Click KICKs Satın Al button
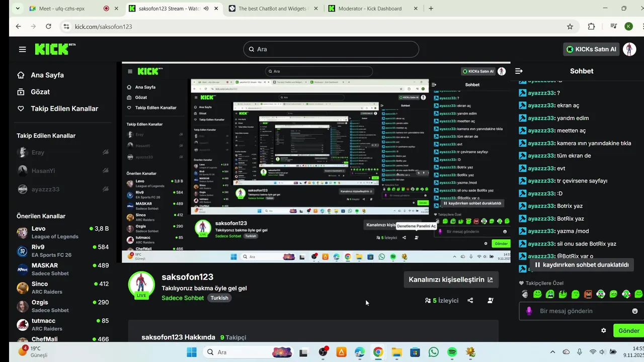 (591, 49)
